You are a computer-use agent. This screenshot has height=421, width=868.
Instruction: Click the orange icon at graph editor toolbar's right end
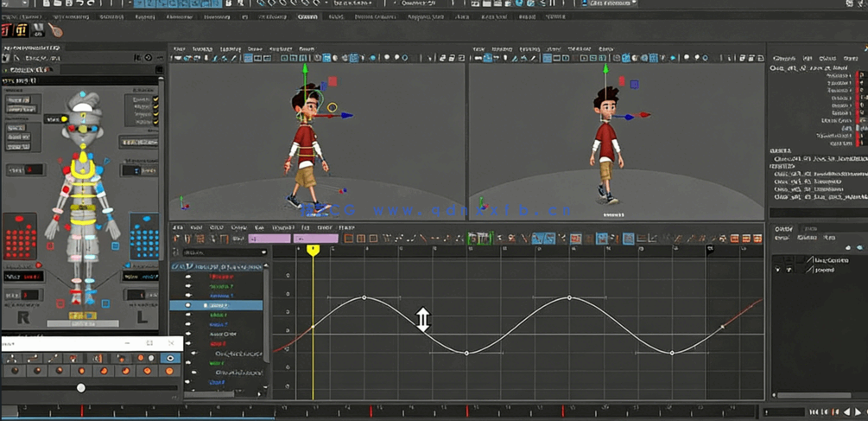pyautogui.click(x=757, y=239)
